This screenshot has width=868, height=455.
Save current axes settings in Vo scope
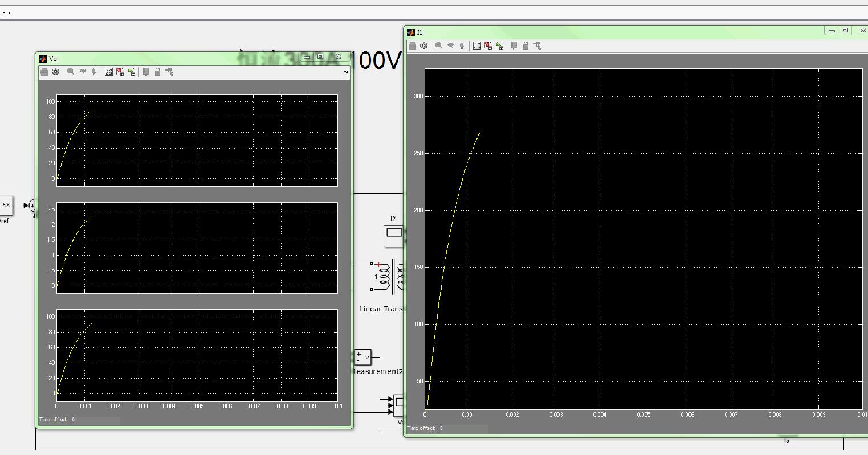120,72
